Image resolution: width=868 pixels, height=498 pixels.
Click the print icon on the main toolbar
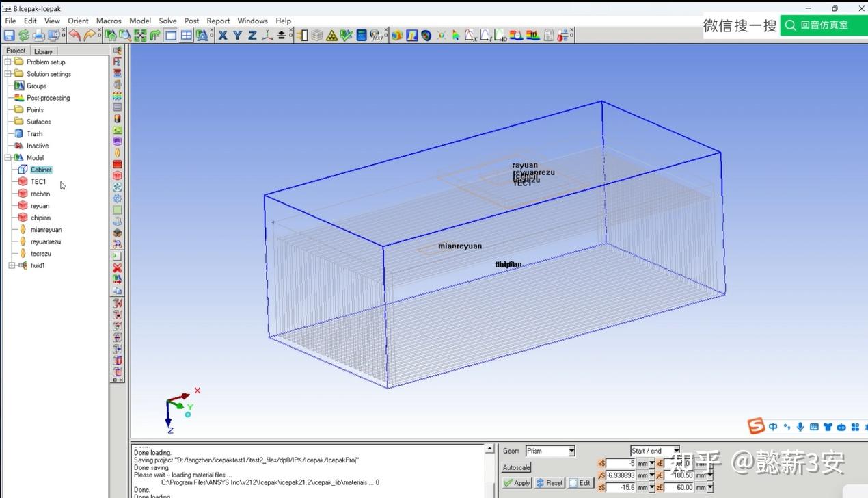[38, 35]
